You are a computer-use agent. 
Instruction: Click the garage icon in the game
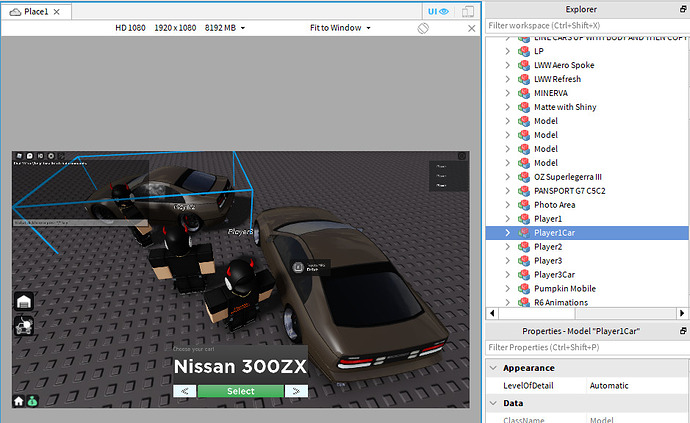tap(24, 302)
